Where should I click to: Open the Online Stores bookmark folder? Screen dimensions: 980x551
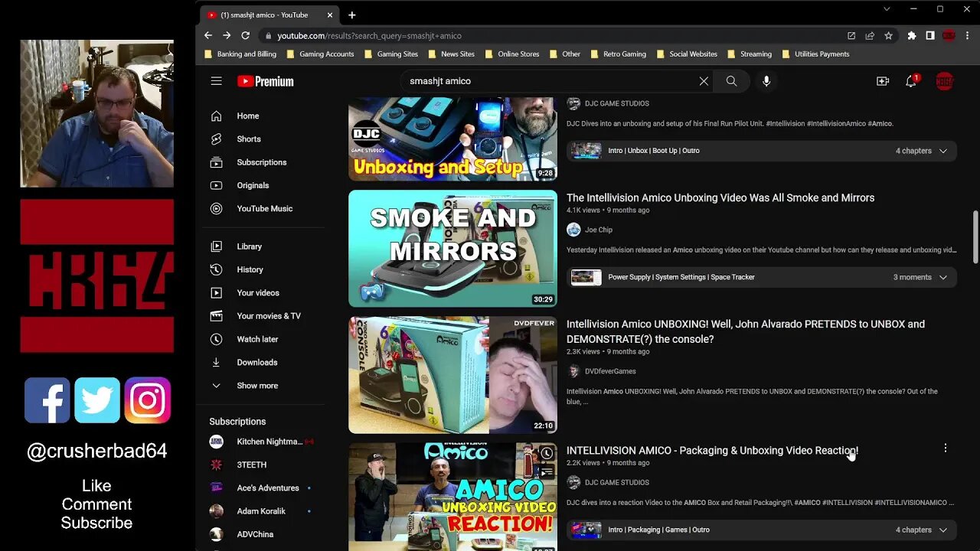tap(512, 54)
